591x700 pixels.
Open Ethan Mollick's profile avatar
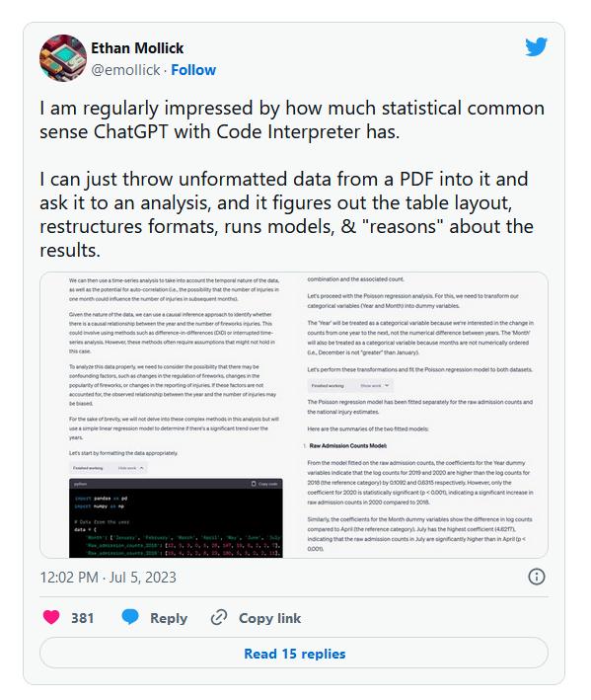(63, 58)
